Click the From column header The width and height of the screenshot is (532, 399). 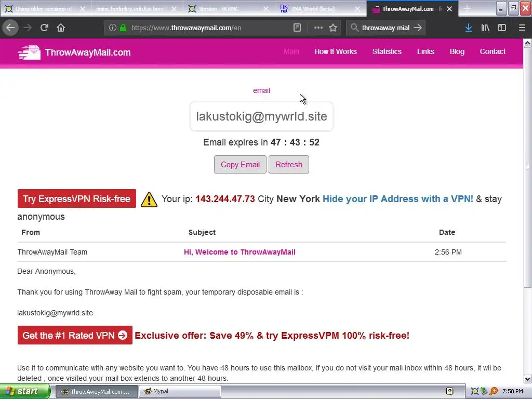point(31,232)
